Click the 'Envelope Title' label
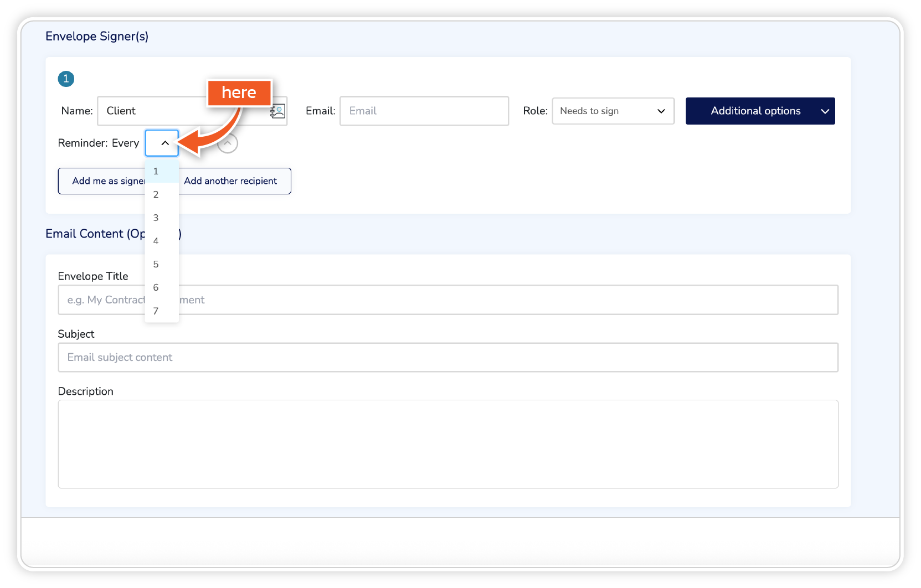This screenshot has height=588, width=921. click(x=93, y=276)
